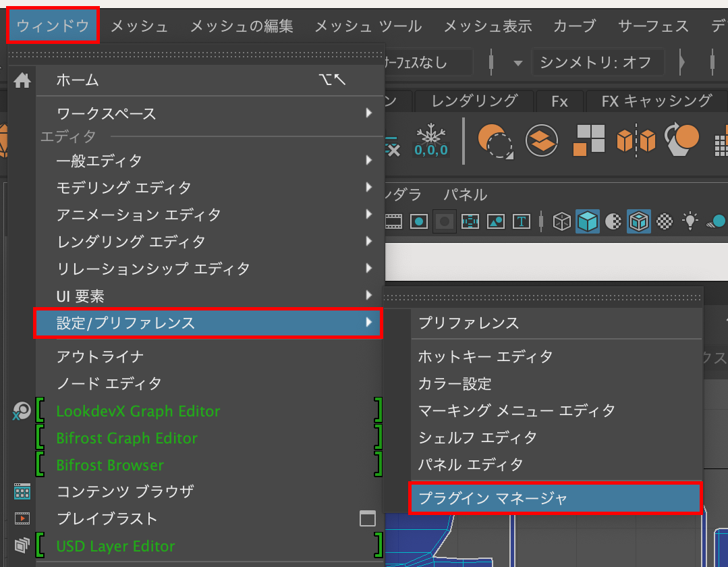
Task: Open the メッシュ ツール menu
Action: (x=368, y=26)
